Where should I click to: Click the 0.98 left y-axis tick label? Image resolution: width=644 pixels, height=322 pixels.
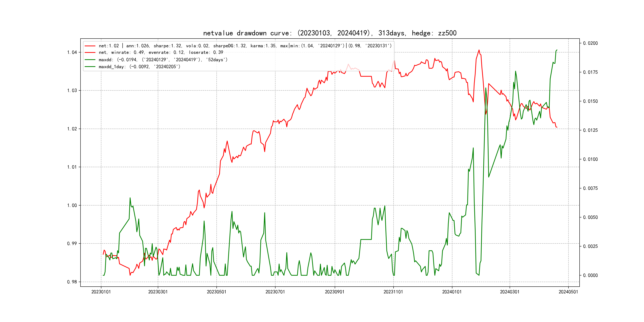click(72, 282)
